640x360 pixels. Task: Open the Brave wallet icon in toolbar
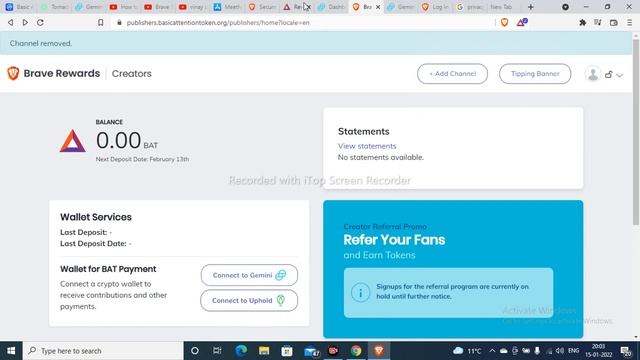[613, 22]
